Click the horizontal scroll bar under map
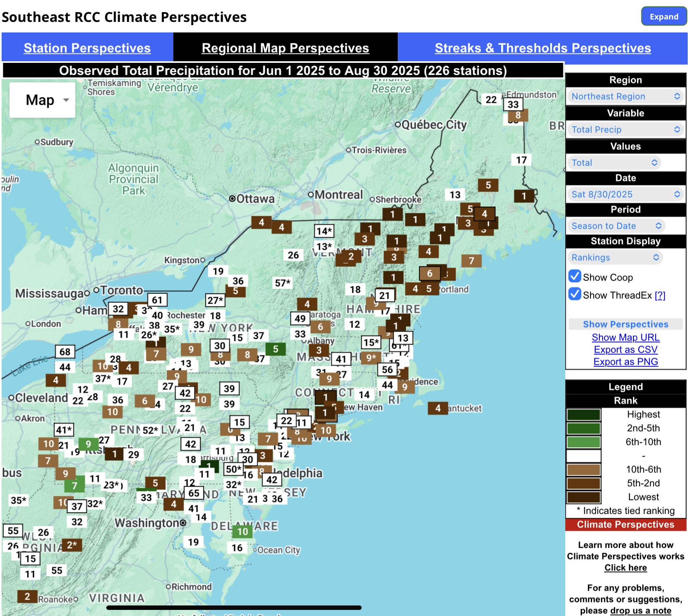 pos(234,607)
